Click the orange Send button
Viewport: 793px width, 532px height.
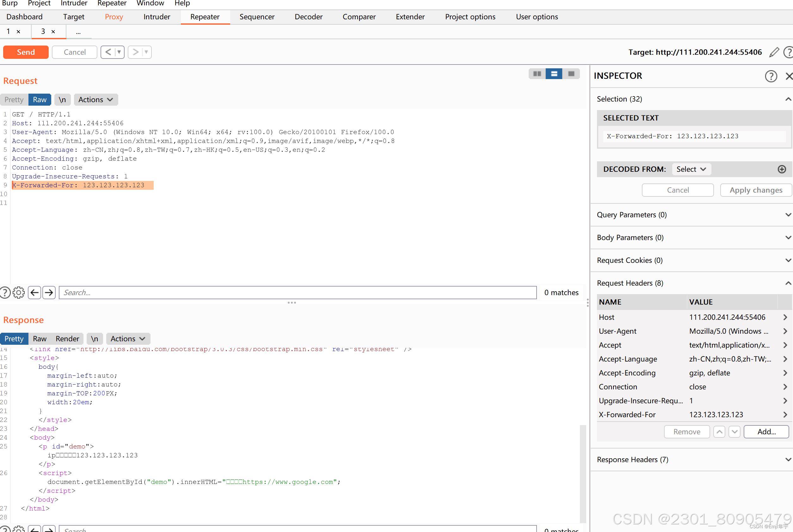coord(26,52)
